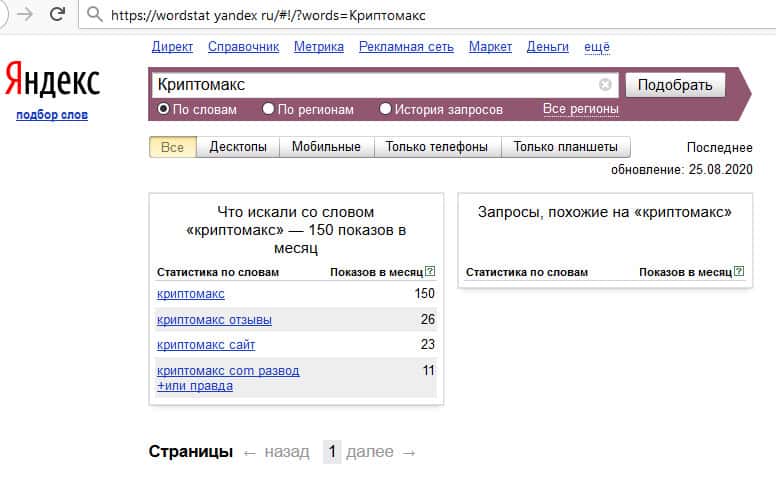
Task: Switch to the "Только телефоны" tab
Action: [x=436, y=147]
